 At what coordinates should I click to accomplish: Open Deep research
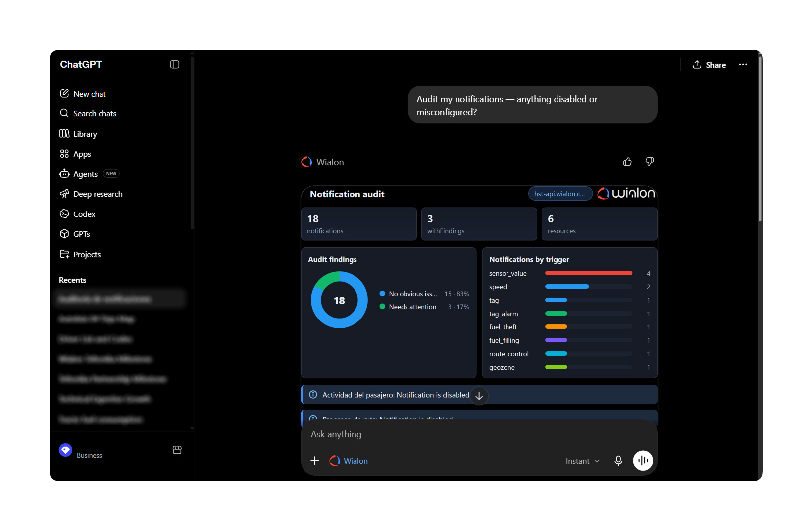91,194
